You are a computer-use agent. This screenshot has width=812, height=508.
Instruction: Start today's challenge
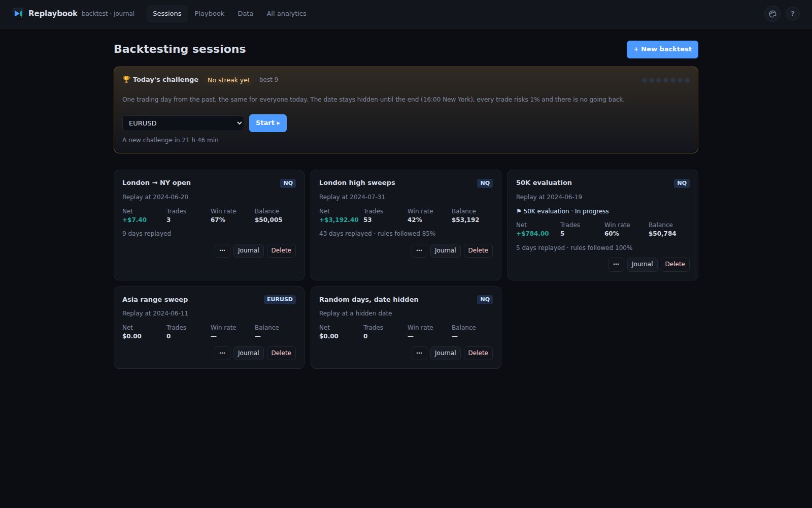[268, 123]
